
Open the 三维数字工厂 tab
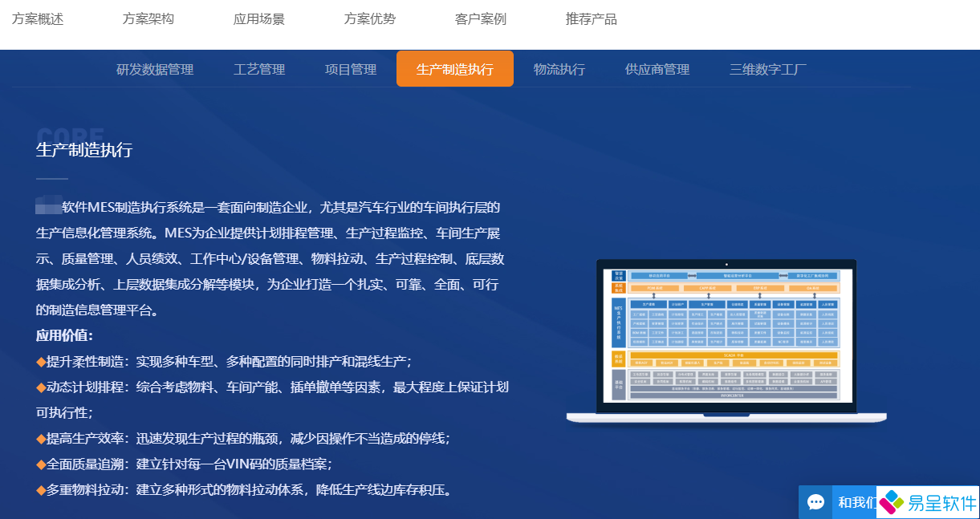tap(767, 69)
